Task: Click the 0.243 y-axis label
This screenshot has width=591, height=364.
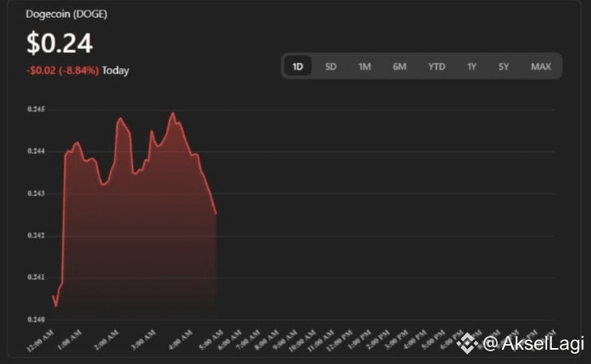Action: pyautogui.click(x=36, y=193)
